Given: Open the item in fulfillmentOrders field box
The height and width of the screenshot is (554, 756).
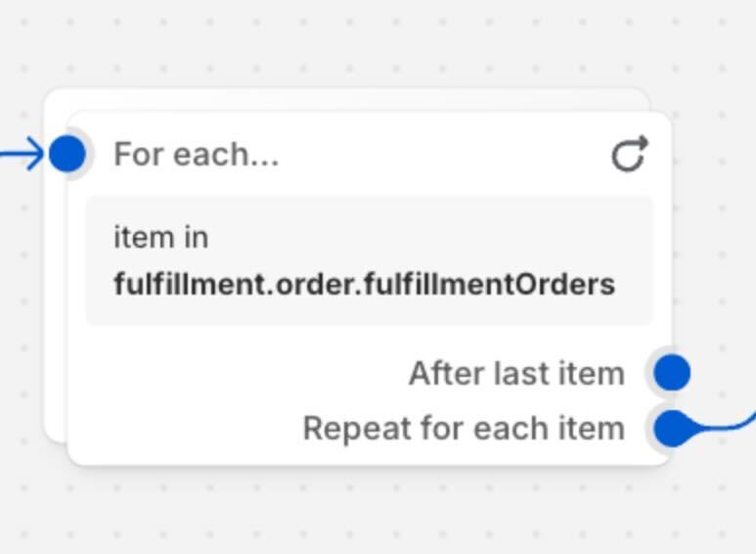Looking at the screenshot, I should coord(369,260).
